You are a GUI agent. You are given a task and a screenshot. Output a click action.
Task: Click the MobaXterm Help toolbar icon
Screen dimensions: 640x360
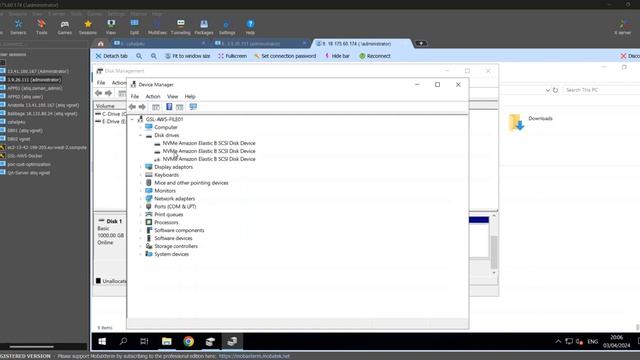click(250, 27)
